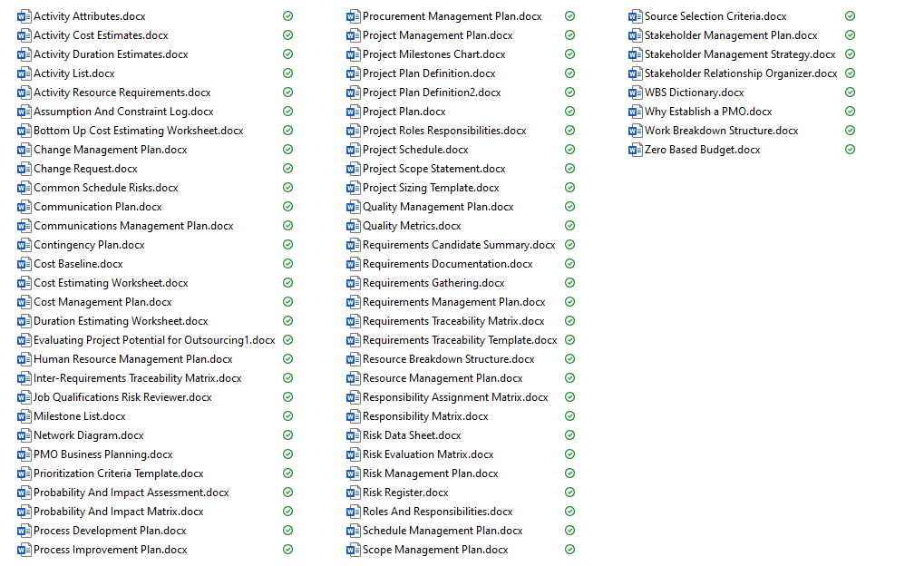924x566 pixels.
Task: Select the Word icon beside Risk Register.docx
Action: [x=353, y=493]
